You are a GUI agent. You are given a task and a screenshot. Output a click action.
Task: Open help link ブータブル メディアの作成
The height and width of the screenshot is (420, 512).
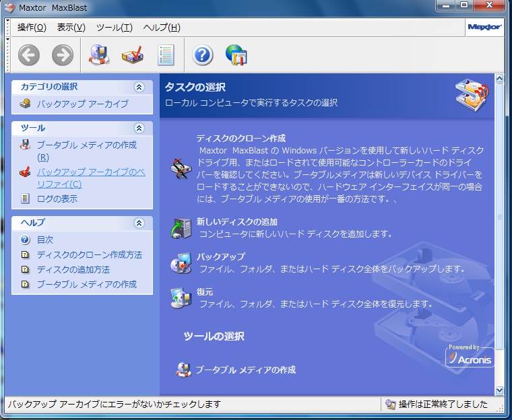(86, 284)
